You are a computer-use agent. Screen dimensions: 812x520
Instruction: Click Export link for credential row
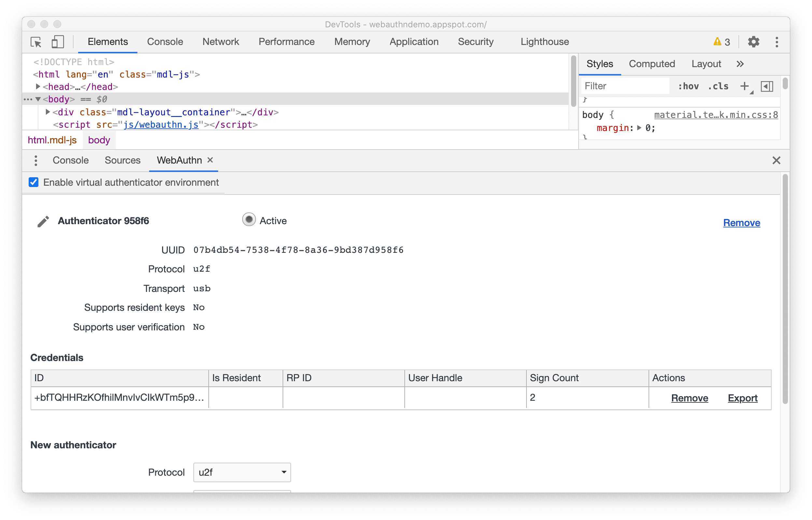click(x=742, y=397)
